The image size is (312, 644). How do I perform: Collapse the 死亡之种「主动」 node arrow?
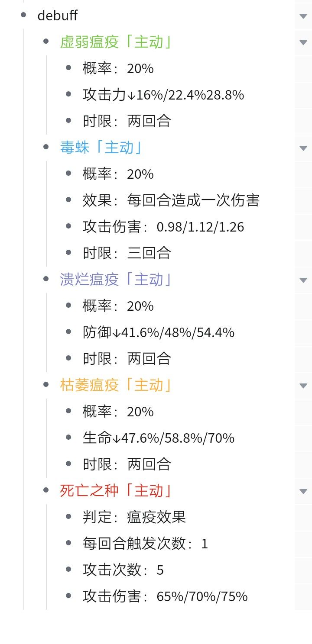pyautogui.click(x=303, y=491)
